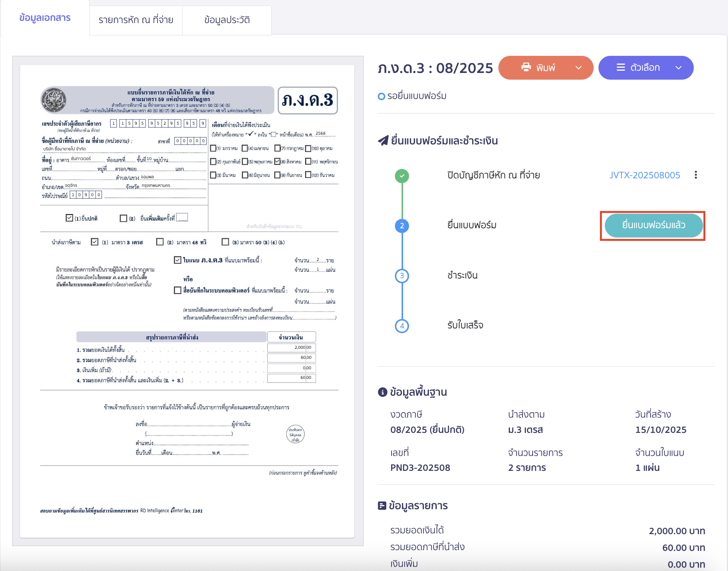
Task: Open the JVTX-202508005 journal link
Action: point(644,175)
